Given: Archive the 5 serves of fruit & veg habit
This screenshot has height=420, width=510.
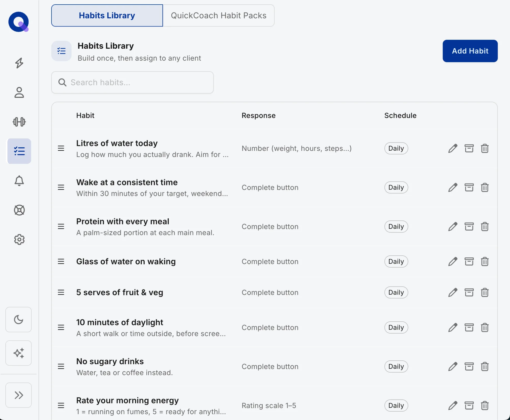Looking at the screenshot, I should coord(469,292).
